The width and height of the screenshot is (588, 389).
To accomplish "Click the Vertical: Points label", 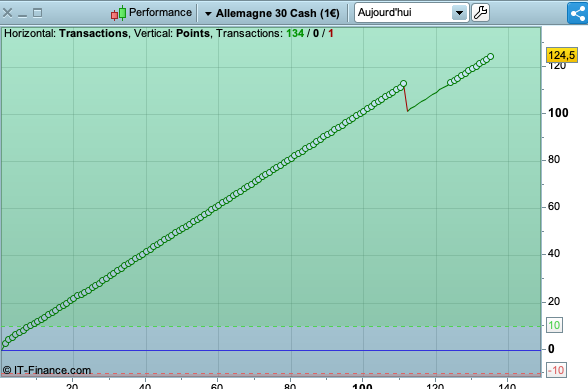I will click(172, 33).
